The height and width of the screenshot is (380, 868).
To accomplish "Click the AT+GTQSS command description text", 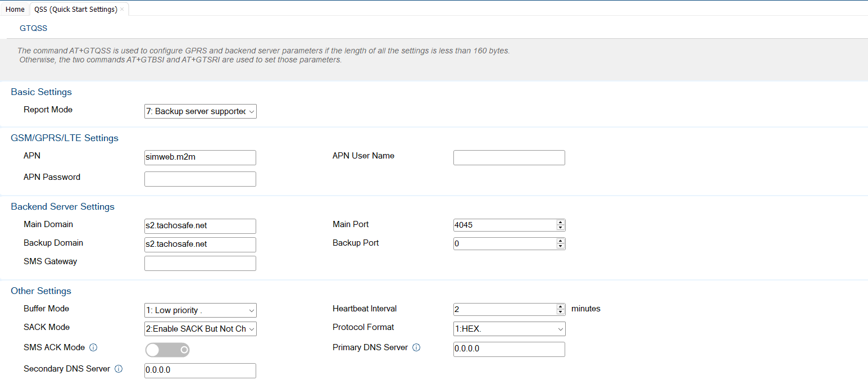I will 263,55.
